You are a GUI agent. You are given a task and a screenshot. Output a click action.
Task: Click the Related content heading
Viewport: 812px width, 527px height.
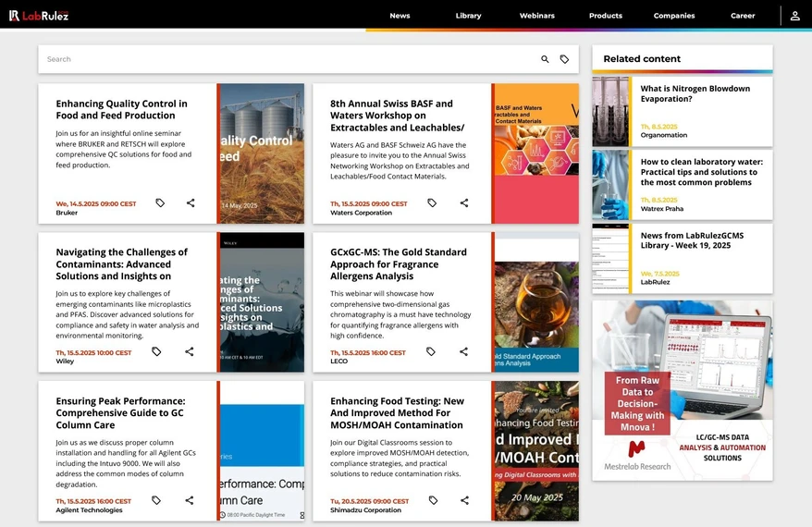pos(642,59)
